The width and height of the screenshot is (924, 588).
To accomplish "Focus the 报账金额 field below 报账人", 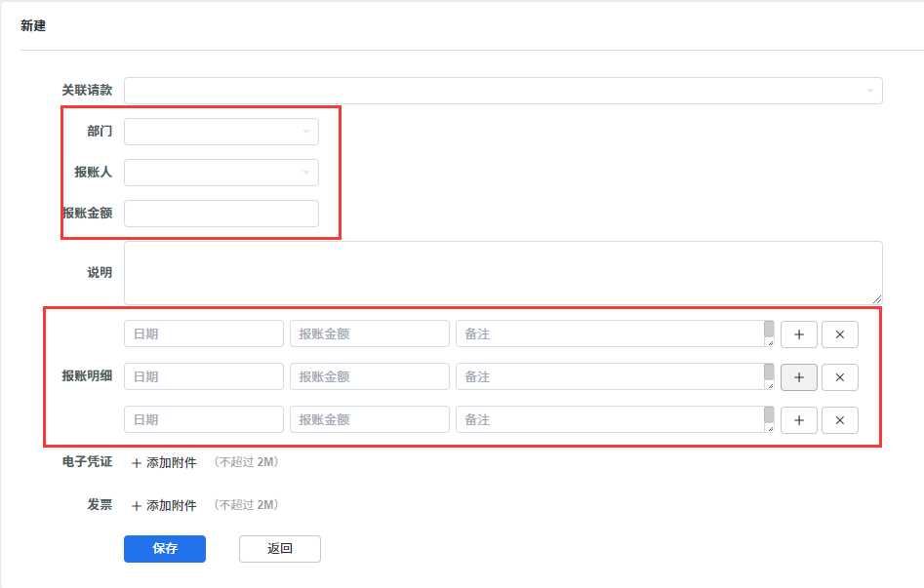I will tap(221, 214).
